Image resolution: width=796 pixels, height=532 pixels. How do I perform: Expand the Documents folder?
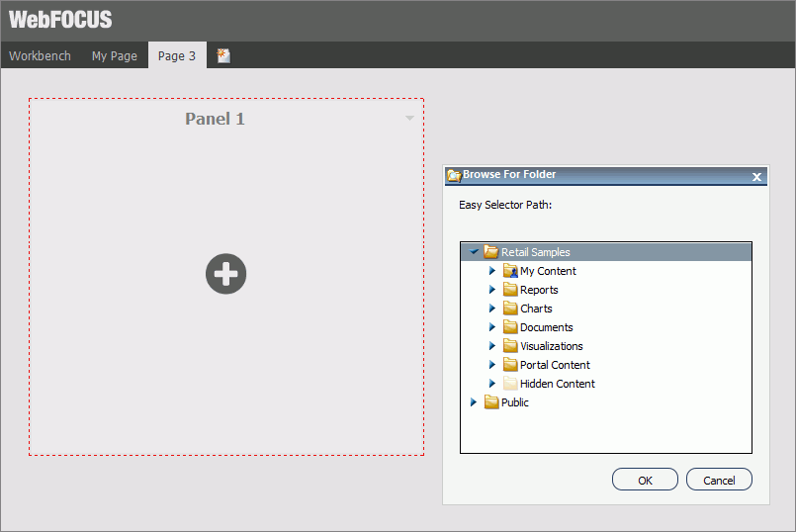(491, 327)
